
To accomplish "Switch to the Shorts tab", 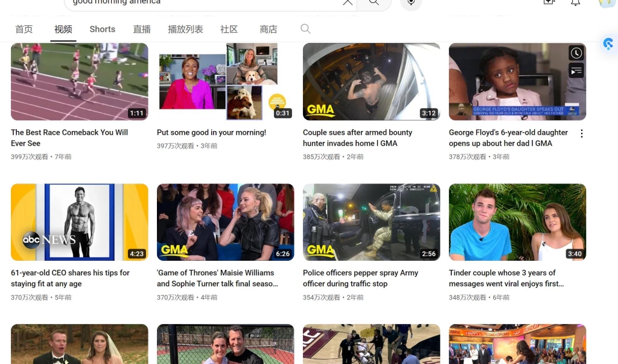I will (102, 29).
